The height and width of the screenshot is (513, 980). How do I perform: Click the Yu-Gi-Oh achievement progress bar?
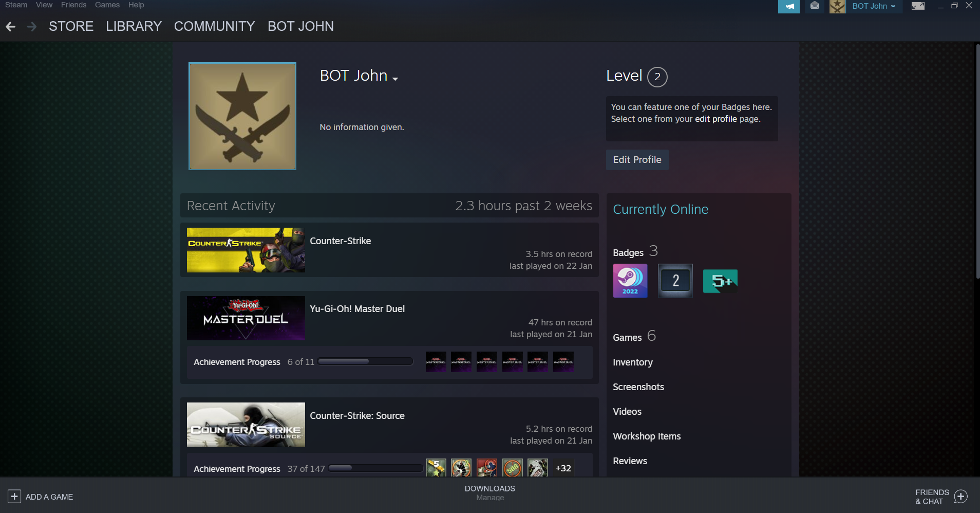click(x=365, y=361)
